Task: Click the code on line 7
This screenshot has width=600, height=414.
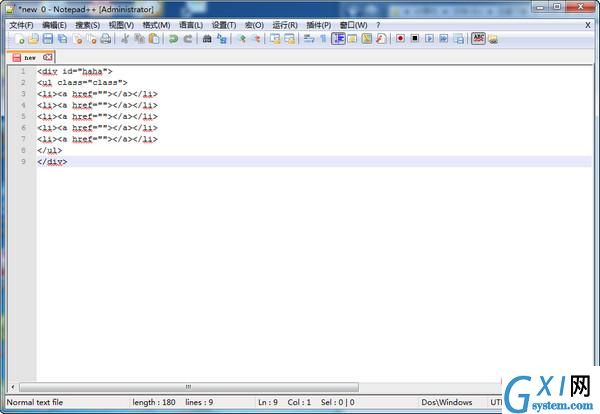Action: 97,139
